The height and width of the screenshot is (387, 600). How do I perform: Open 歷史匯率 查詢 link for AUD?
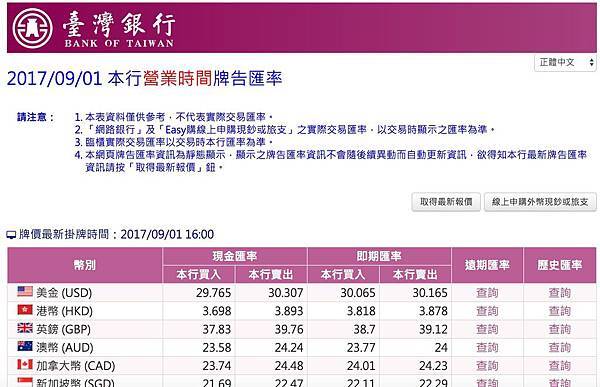559,347
